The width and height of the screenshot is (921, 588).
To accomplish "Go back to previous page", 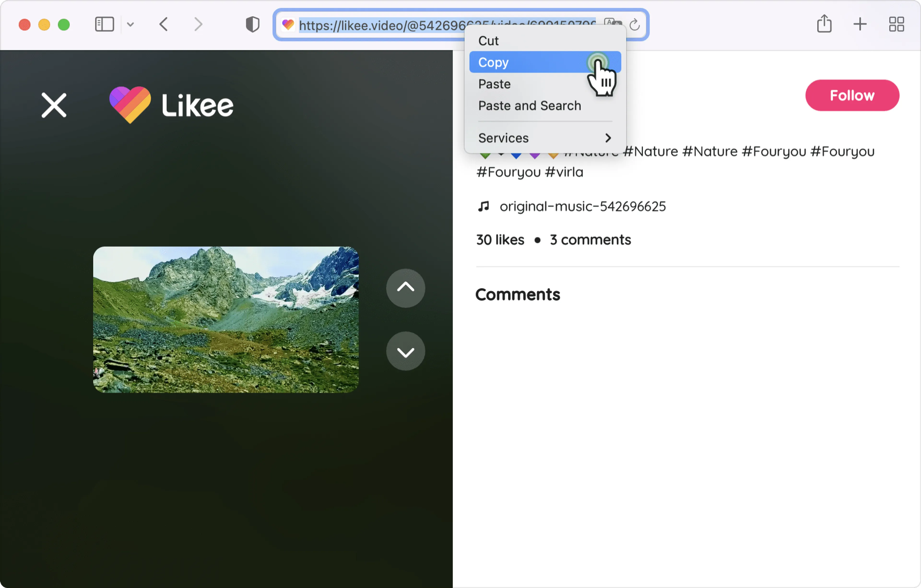I will [164, 24].
